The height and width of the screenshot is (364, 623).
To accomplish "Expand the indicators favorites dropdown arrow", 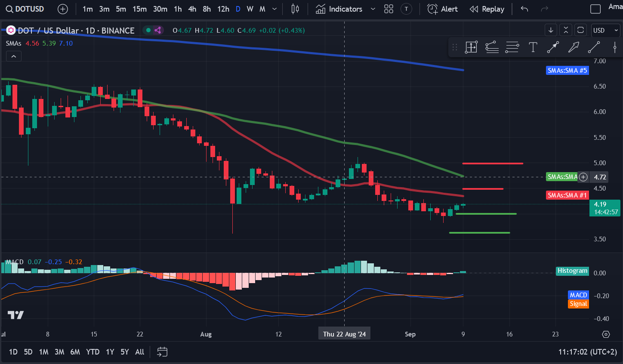I will coord(373,9).
